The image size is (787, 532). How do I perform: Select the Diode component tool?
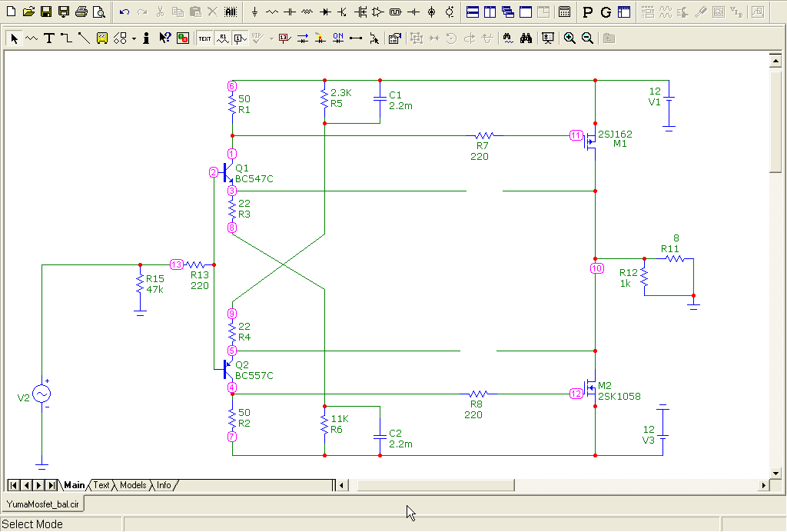tap(325, 12)
